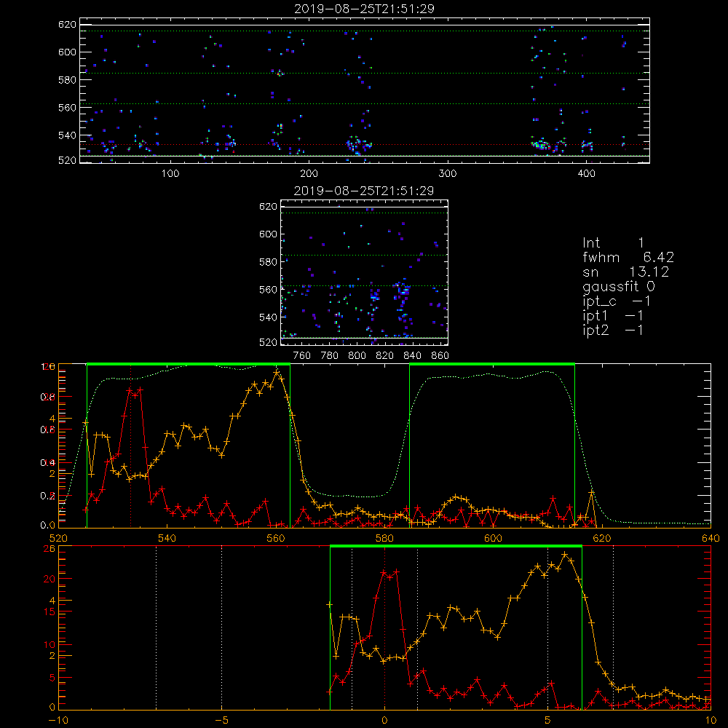Click x-axis label 600 of the profile plot
The width and height of the screenshot is (728, 728).
[493, 538]
